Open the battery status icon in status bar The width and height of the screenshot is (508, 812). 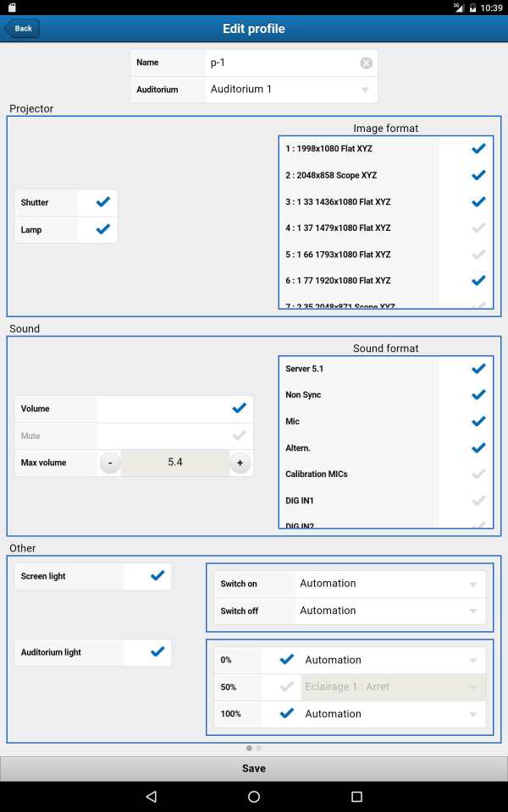[x=472, y=8]
